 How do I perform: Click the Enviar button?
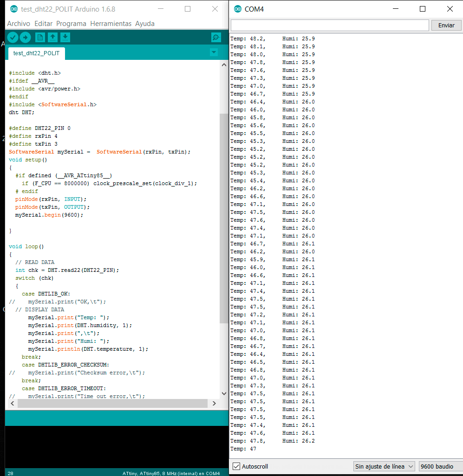(446, 26)
